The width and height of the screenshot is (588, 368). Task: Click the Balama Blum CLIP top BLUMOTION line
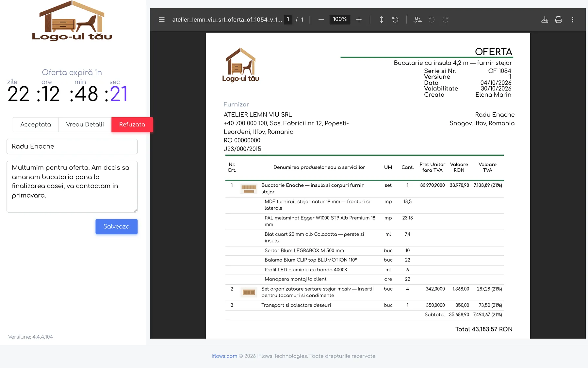pyautogui.click(x=311, y=260)
